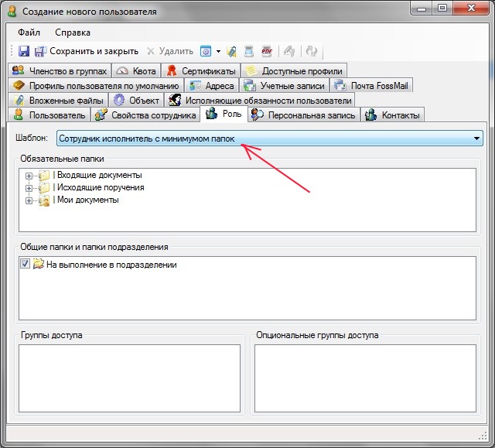Expand the Мои документы tree node
Viewport: 495px width, 448px height.
pos(29,200)
